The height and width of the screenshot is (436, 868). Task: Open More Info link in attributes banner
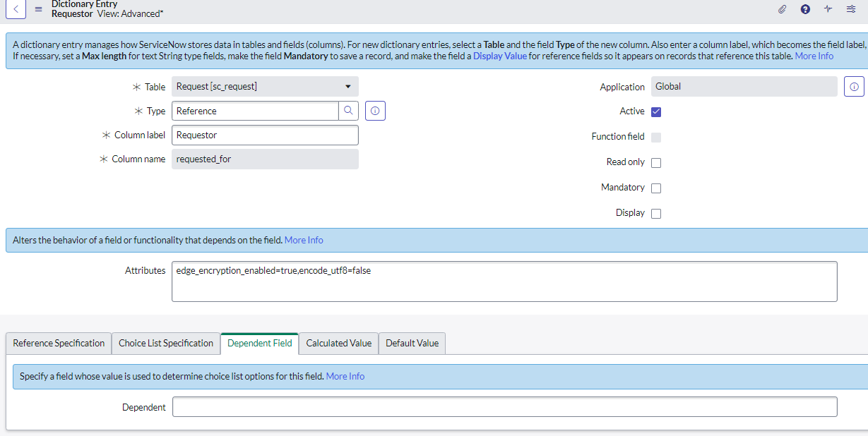click(304, 240)
